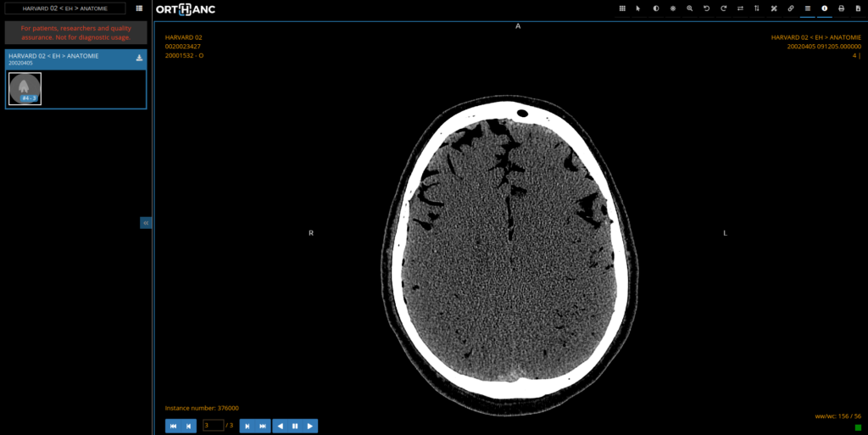This screenshot has height=435, width=868.
Task: Download the HARVARD 02 study
Action: pyautogui.click(x=139, y=59)
